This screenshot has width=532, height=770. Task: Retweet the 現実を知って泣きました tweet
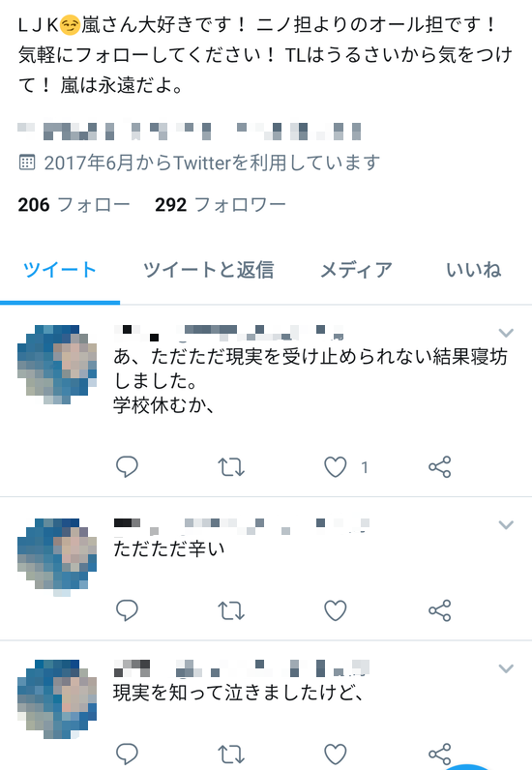click(x=231, y=755)
